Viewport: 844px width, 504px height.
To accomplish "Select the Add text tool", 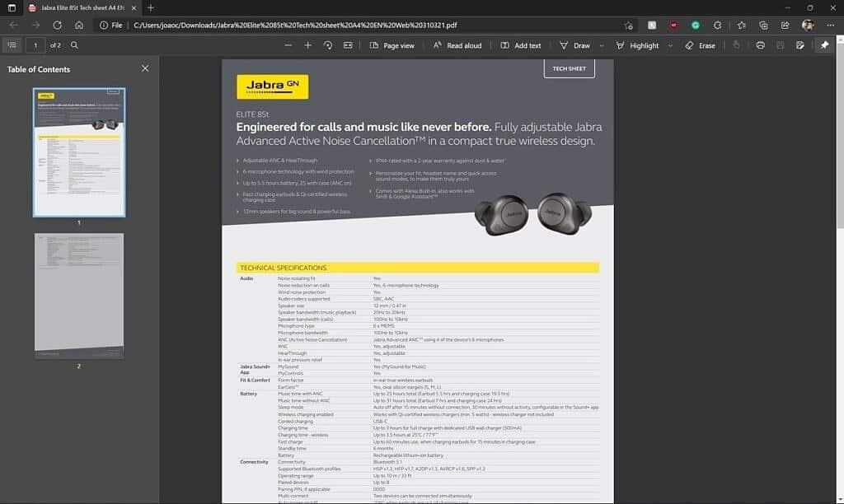I will 520,45.
